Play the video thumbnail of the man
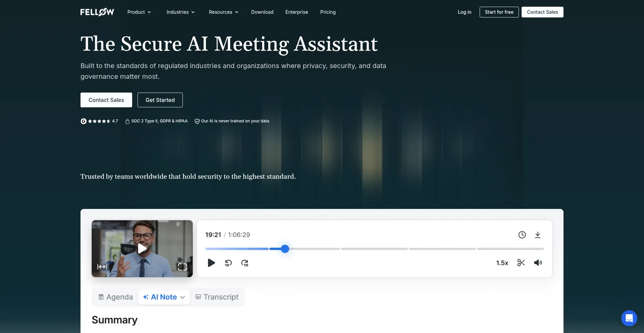Screen dimensions: 644x333 tap(142, 248)
